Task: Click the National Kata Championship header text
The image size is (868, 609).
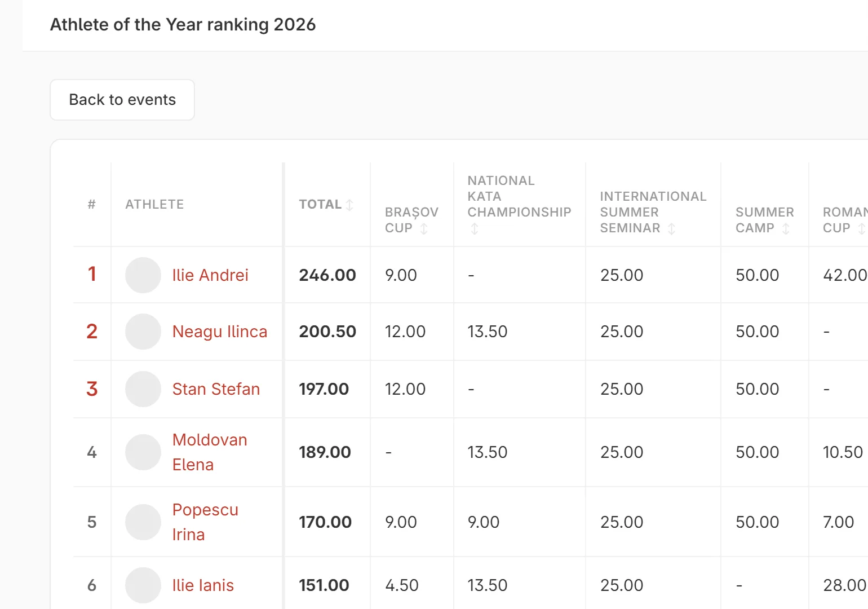Action: click(519, 196)
